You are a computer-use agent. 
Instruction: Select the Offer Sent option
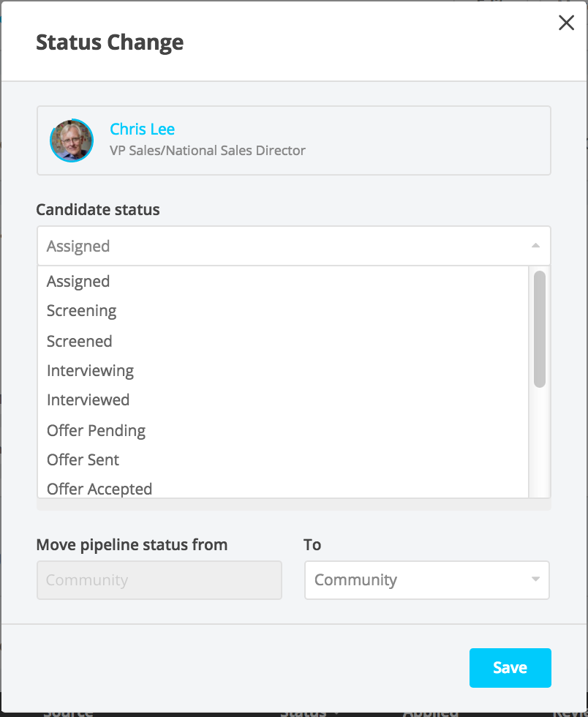83,460
